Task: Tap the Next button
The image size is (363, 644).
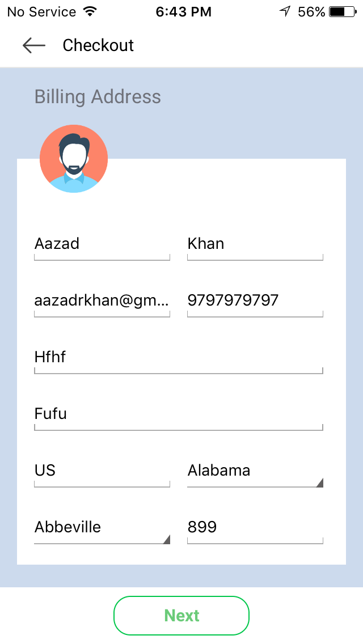Action: click(x=181, y=615)
